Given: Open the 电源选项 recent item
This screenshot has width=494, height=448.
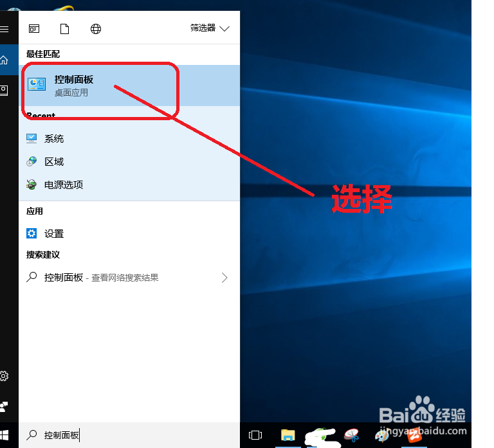Looking at the screenshot, I should [x=129, y=184].
